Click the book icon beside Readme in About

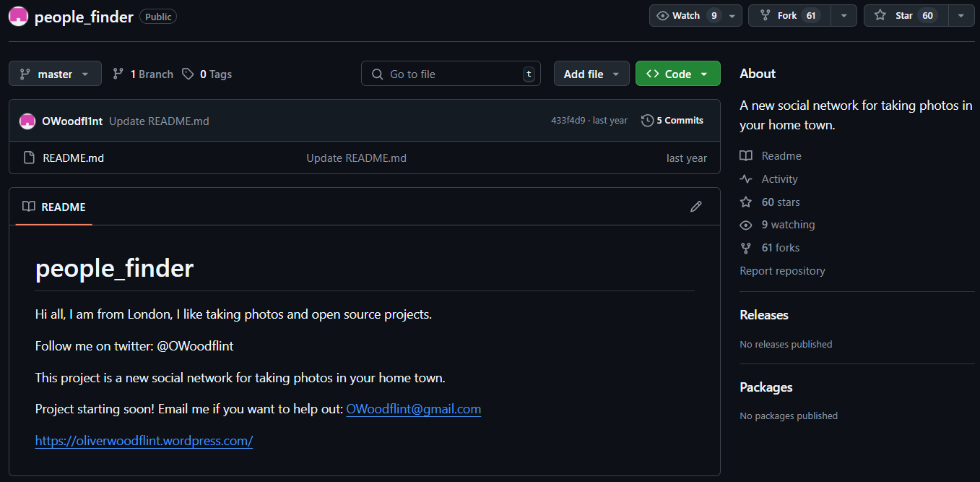tap(746, 156)
